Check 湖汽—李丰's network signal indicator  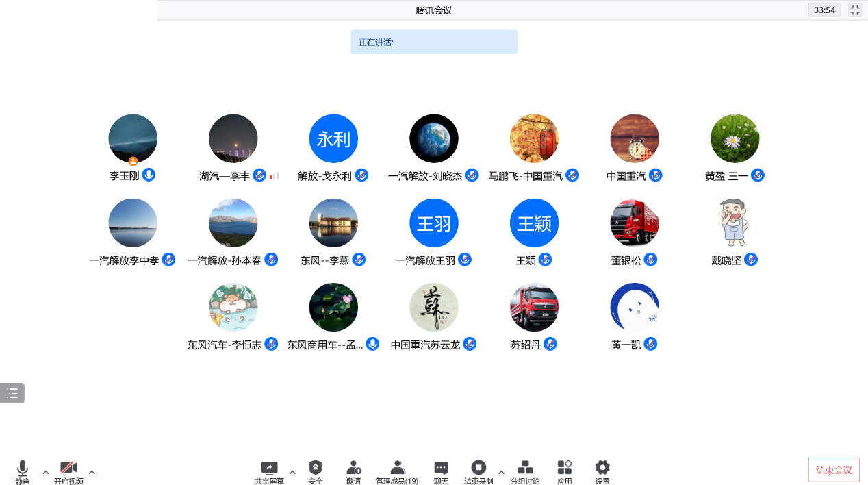[x=272, y=175]
